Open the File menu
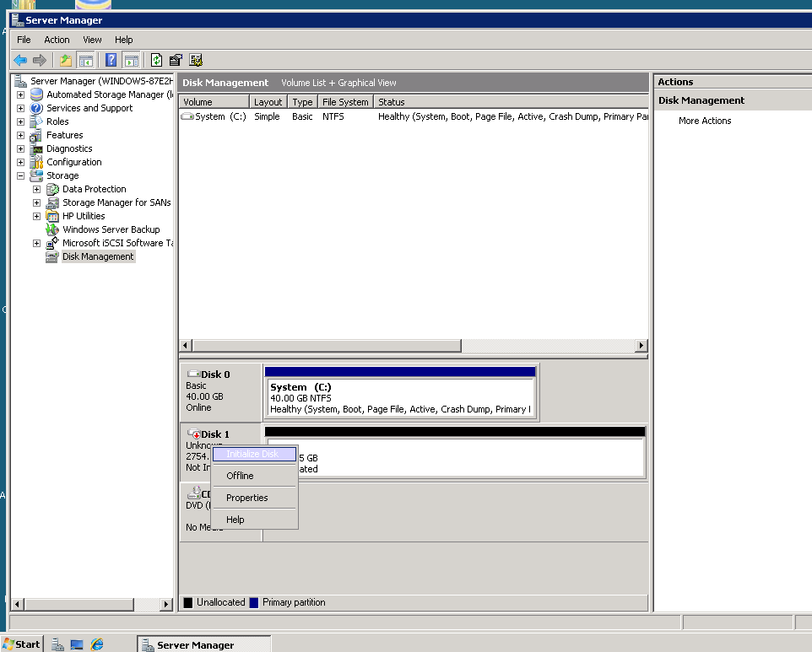This screenshot has height=652, width=812. 24,40
